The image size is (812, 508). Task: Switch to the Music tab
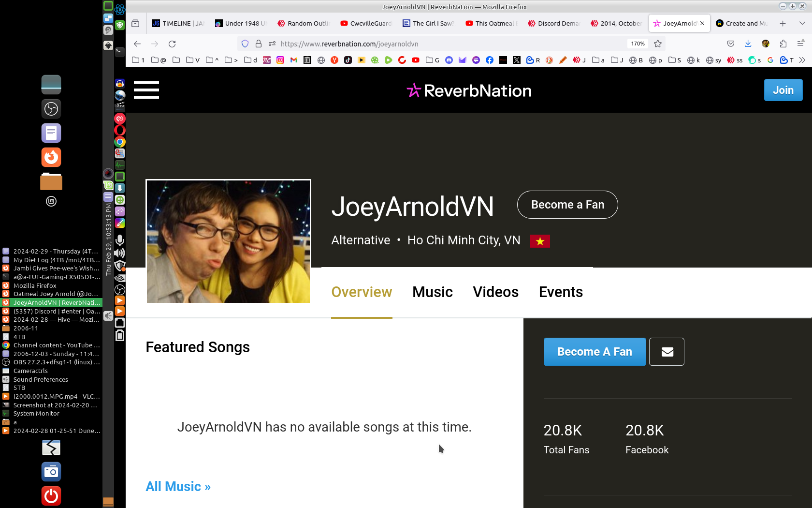[x=433, y=292]
